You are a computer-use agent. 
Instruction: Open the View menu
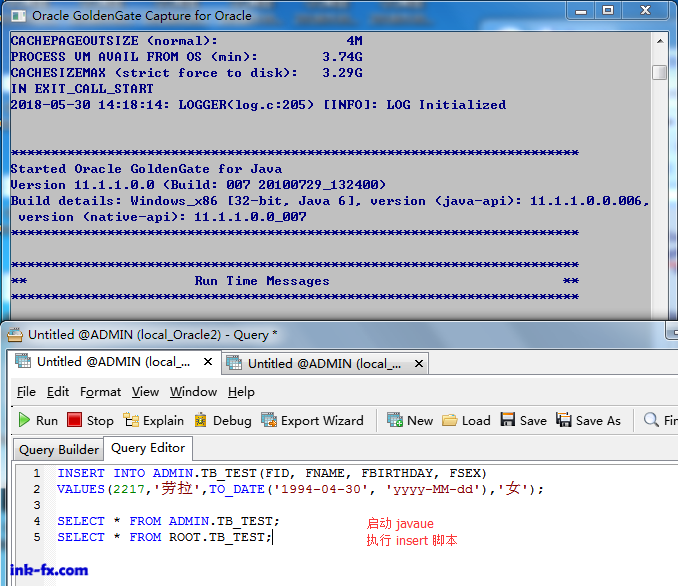145,392
